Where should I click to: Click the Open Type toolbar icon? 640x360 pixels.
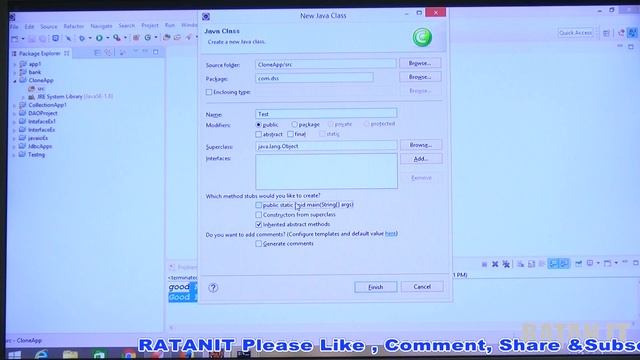point(167,38)
